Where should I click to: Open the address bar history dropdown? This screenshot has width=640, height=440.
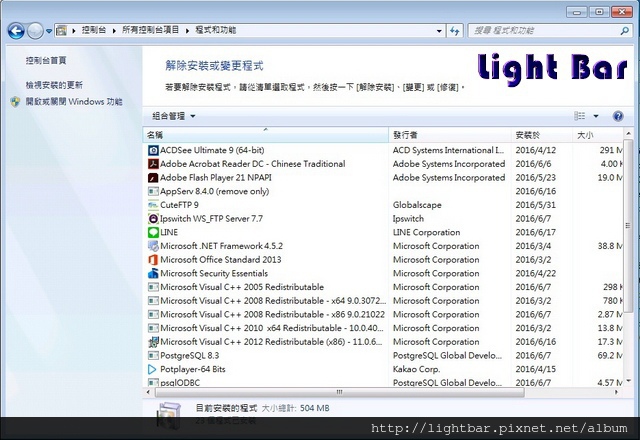click(x=439, y=31)
